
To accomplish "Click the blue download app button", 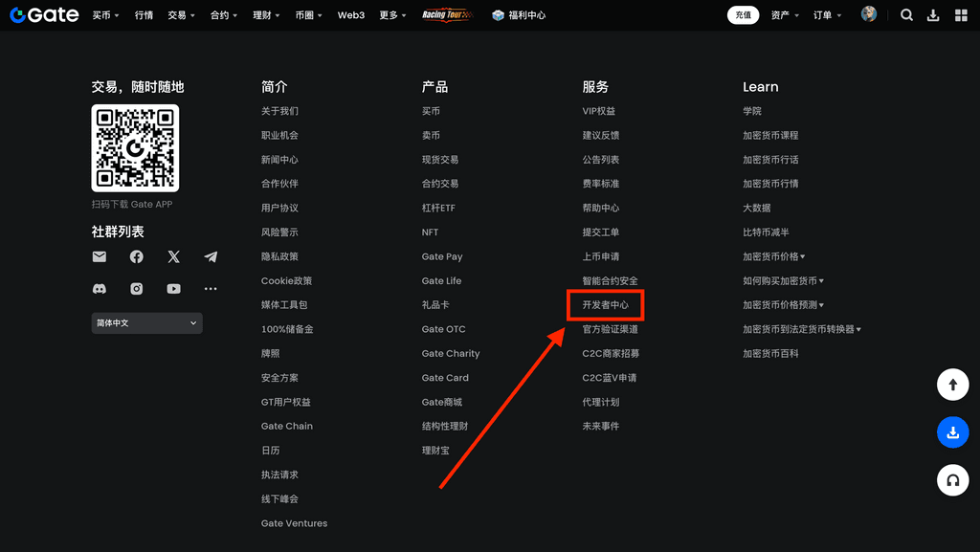I will [x=952, y=432].
